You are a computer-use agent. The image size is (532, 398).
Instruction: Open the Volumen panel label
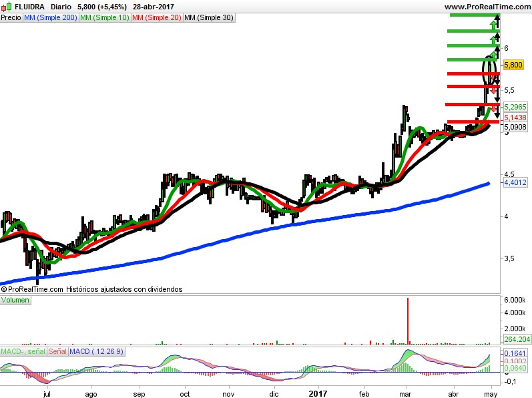point(15,301)
